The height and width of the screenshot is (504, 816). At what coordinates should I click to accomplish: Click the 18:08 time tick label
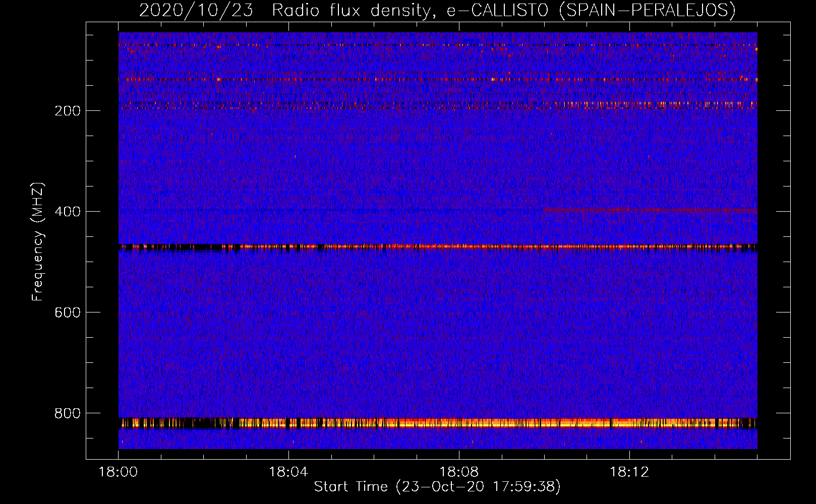click(459, 472)
